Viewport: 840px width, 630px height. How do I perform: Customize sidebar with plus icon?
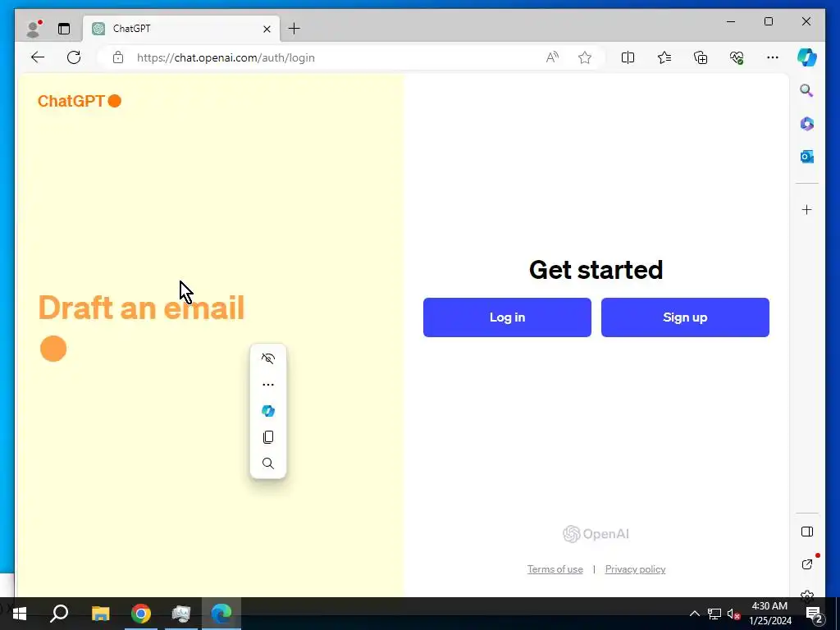[x=807, y=209]
